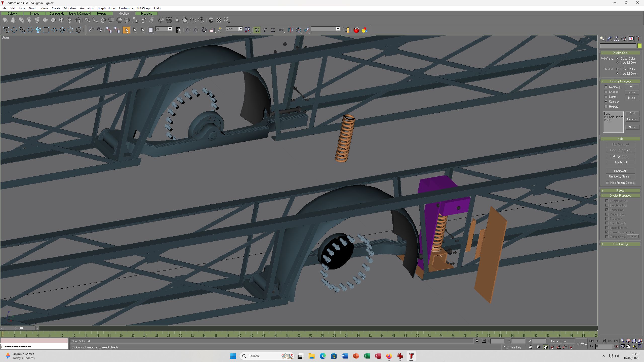This screenshot has height=362, width=644.
Task: Activate the Select Object arrow tool
Action: pos(127,30)
